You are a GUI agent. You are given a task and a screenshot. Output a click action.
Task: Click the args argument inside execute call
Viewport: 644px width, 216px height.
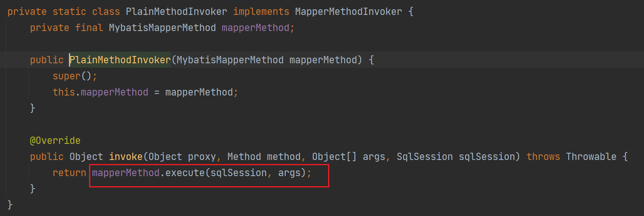coord(289,173)
